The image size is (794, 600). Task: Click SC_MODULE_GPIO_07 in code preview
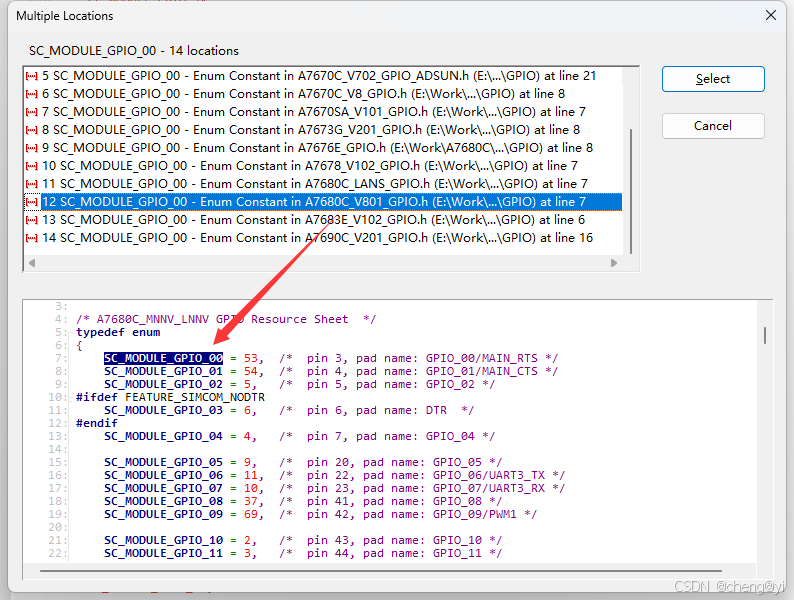[x=164, y=489]
